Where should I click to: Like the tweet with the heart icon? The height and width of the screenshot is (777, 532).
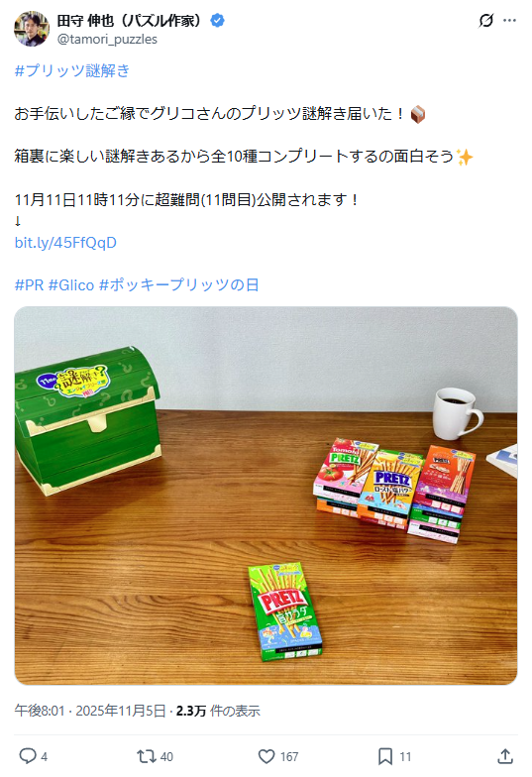pyautogui.click(x=266, y=756)
